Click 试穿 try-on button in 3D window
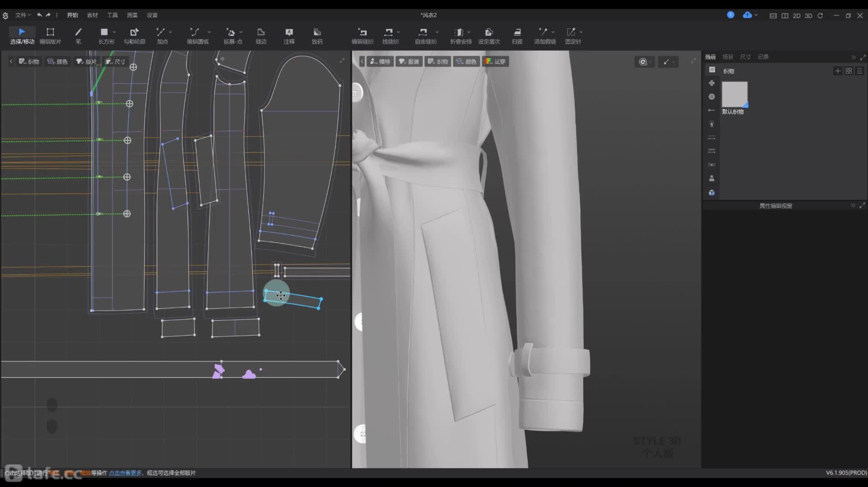Image resolution: width=868 pixels, height=487 pixels. coord(496,61)
